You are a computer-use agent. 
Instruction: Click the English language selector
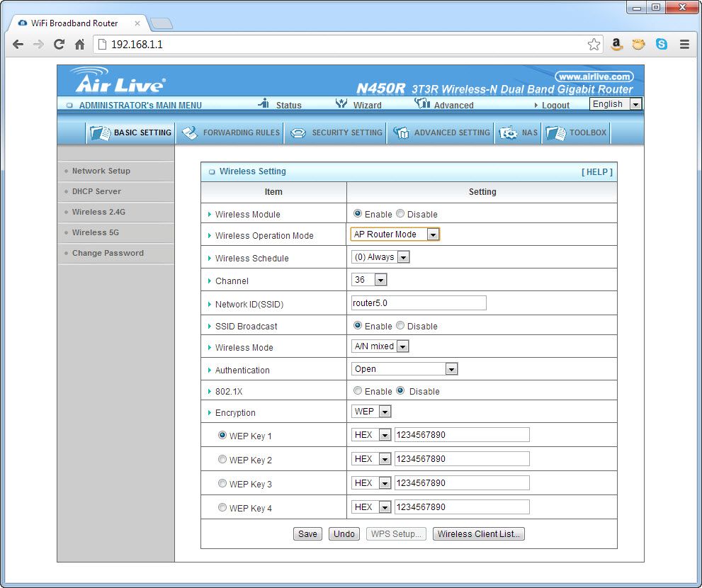(611, 103)
